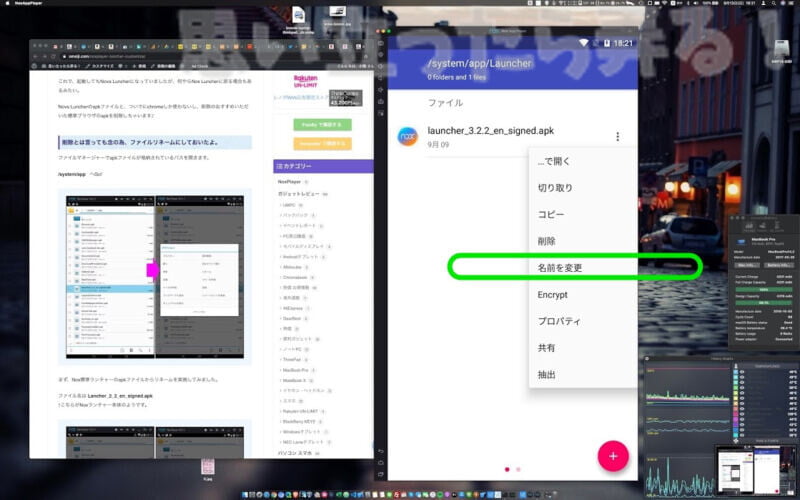
Task: Open the ThinkPad category link
Action: [x=291, y=359]
